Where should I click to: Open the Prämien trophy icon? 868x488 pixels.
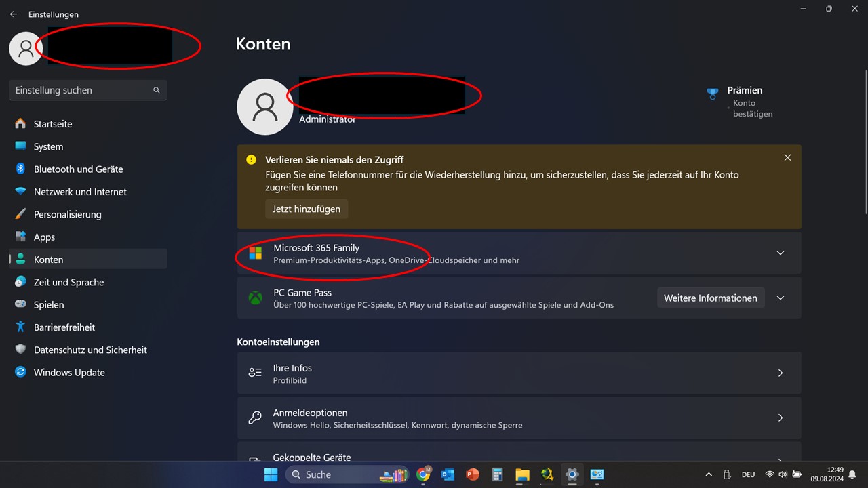coord(713,93)
